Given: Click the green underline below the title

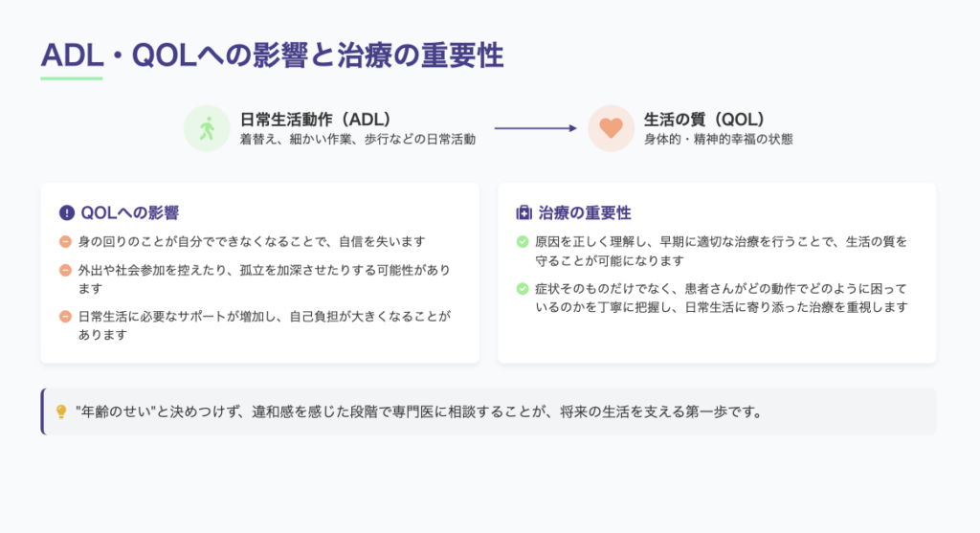Looking at the screenshot, I should 71,78.
